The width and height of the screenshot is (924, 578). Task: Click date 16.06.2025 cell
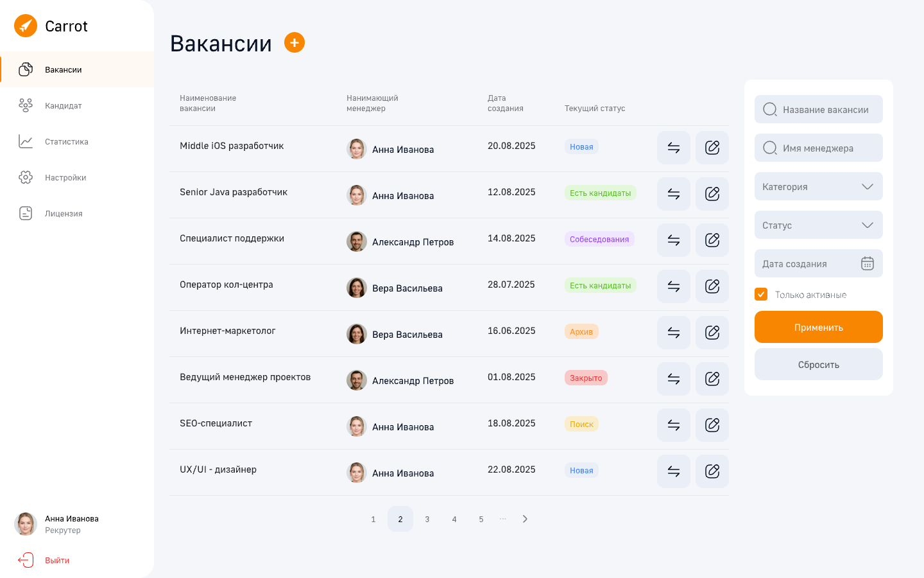pos(511,331)
